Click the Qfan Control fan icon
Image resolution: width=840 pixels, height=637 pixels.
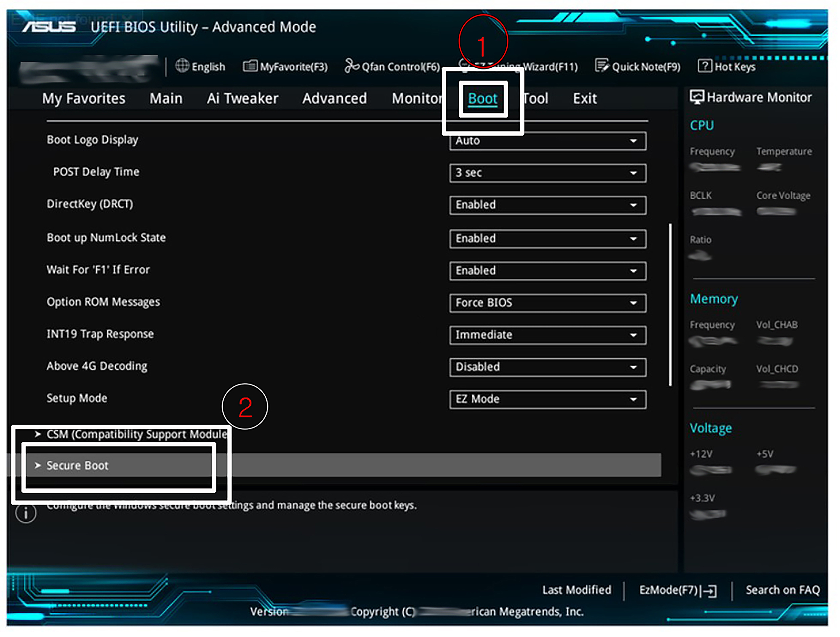352,66
